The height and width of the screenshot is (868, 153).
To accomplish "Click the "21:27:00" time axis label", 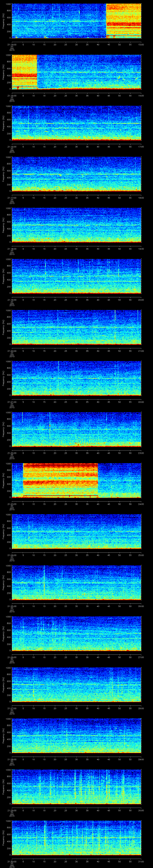I will coord(12,708).
